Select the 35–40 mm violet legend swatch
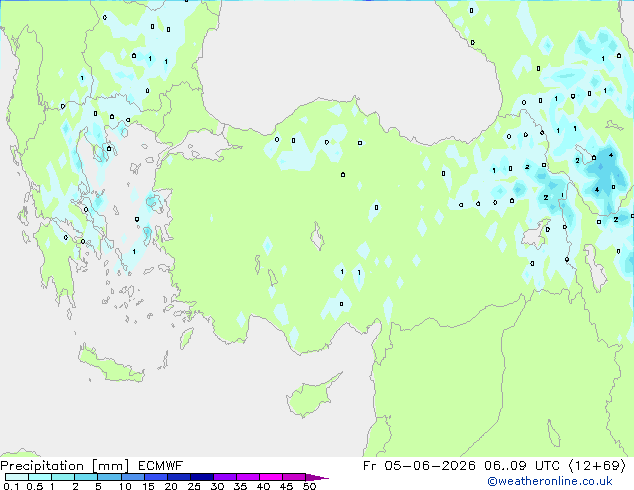This screenshot has height=490, width=634. (248, 477)
